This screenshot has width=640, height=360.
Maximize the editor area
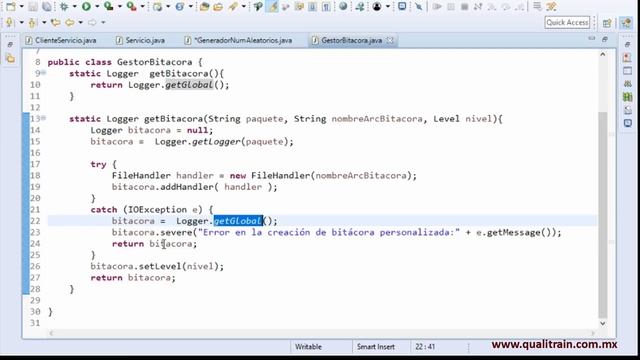point(605,39)
